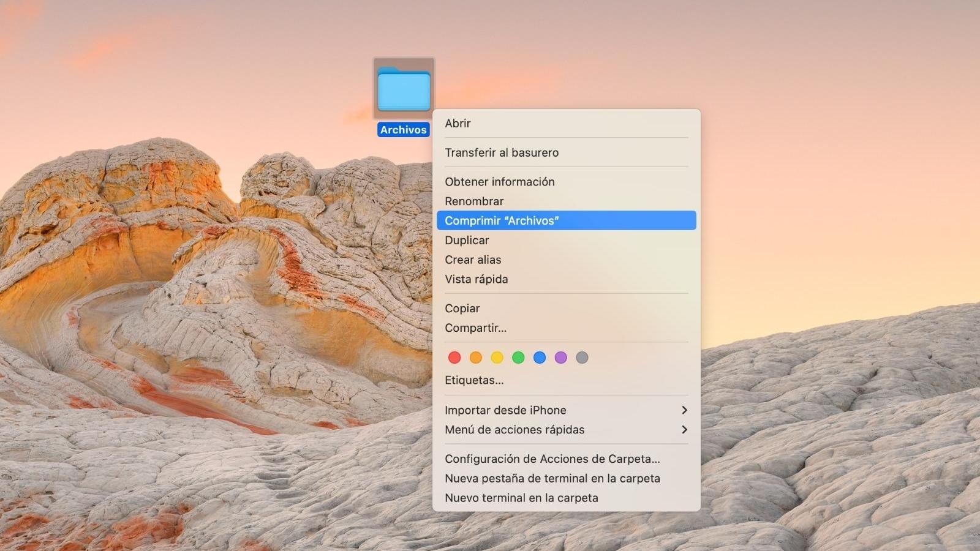Image resolution: width=980 pixels, height=551 pixels.
Task: Tag the folder with green
Action: (x=518, y=358)
